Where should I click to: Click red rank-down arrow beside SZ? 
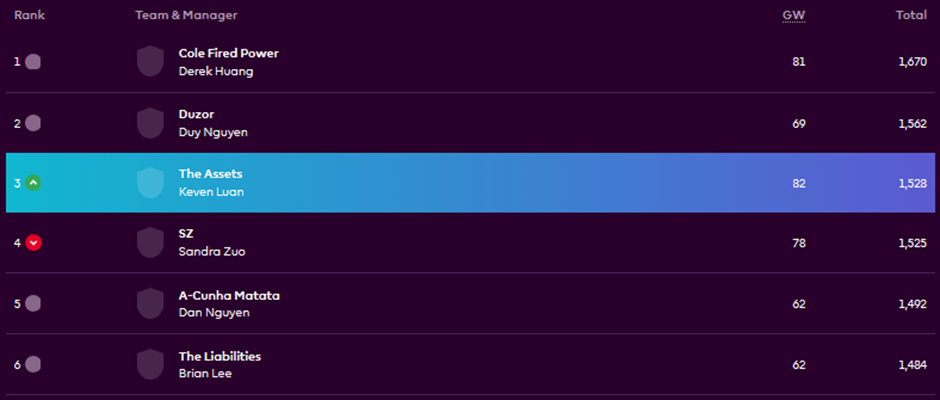point(33,243)
